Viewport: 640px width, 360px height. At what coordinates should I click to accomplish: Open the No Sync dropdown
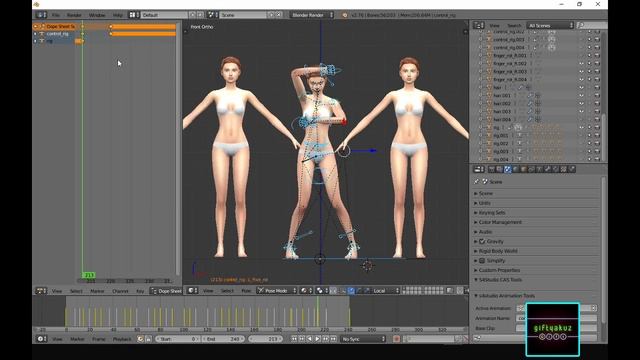coord(363,339)
